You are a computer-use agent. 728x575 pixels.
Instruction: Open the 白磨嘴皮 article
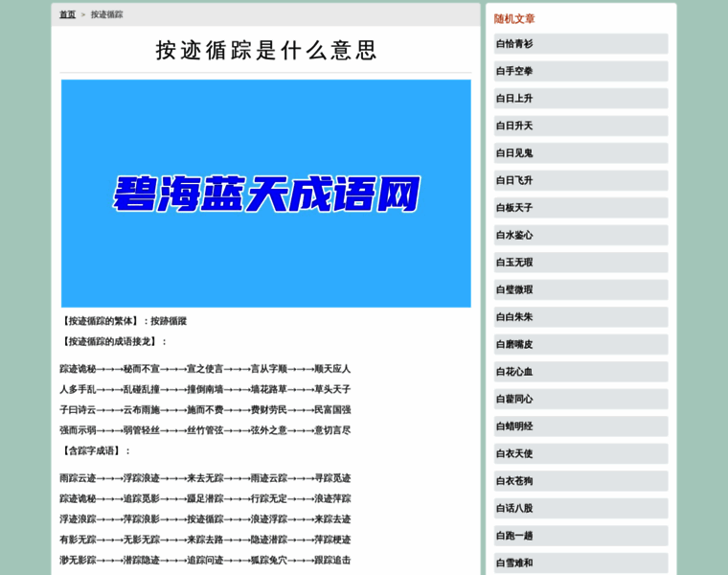coord(514,344)
